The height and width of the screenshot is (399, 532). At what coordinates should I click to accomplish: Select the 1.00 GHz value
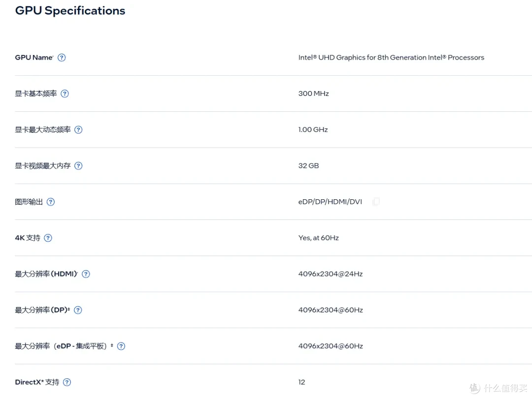tap(313, 130)
